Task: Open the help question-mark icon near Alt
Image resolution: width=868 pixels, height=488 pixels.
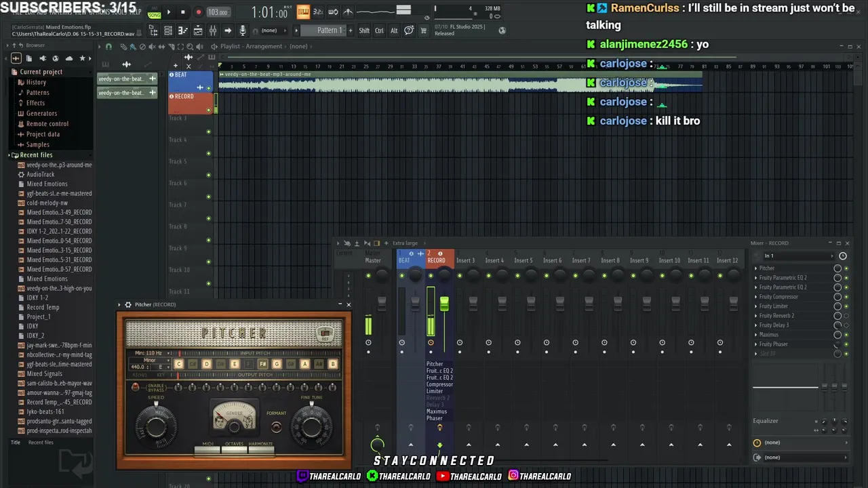Action: (x=409, y=30)
